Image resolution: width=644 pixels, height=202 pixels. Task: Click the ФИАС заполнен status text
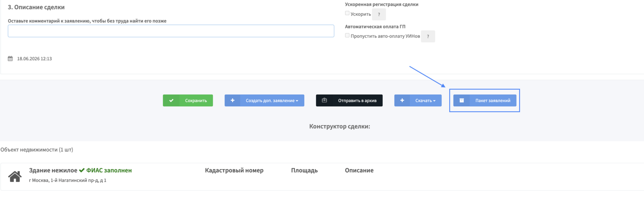[109, 170]
